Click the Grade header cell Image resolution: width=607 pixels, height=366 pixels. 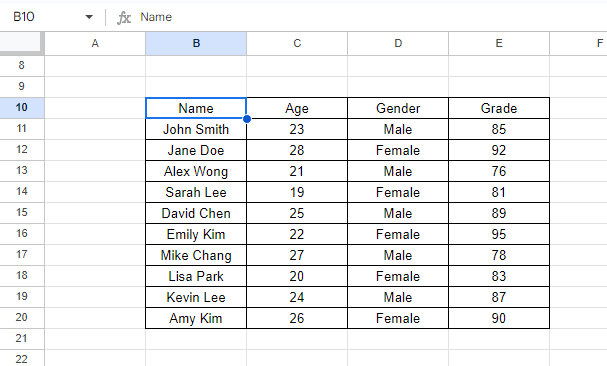pyautogui.click(x=499, y=108)
